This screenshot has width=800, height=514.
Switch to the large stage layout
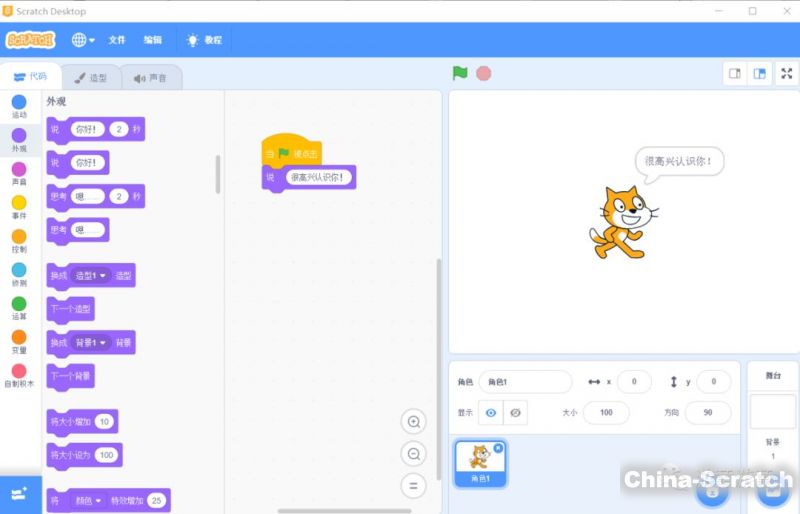pyautogui.click(x=760, y=73)
